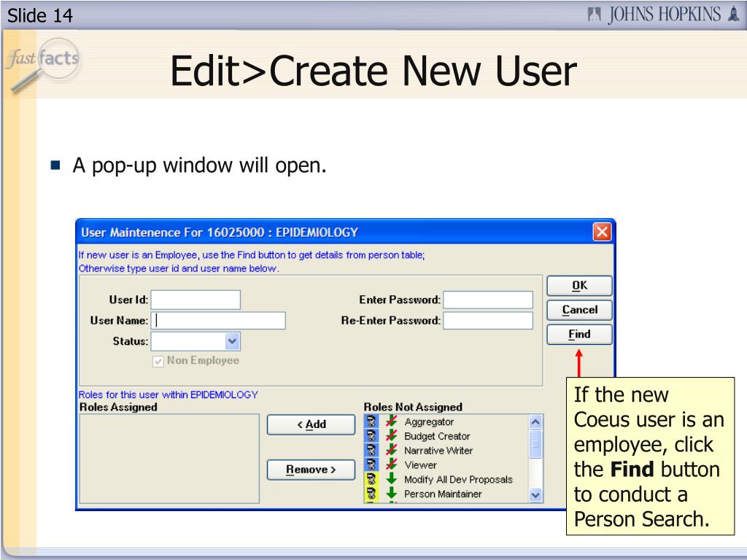
Task: Click the crossed arrow beside Viewer
Action: (x=391, y=464)
